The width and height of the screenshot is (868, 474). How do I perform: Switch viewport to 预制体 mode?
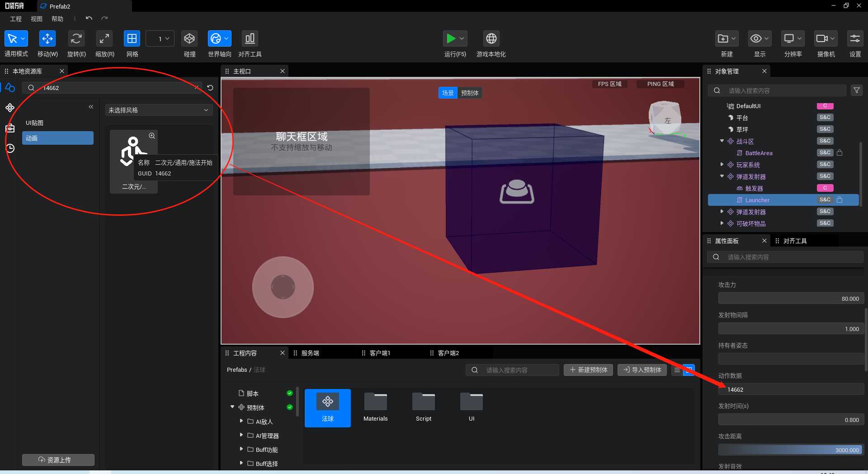470,93
